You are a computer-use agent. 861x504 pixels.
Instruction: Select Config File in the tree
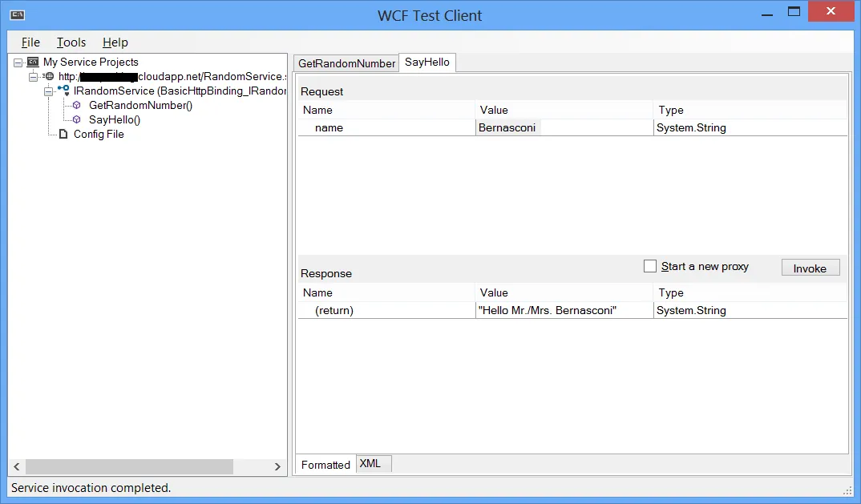click(99, 134)
